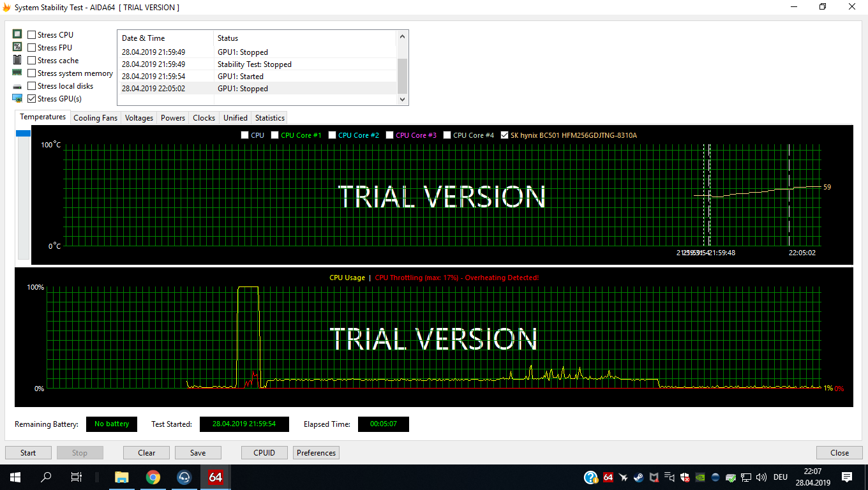Switch to the Temperatures tab
868x490 pixels.
pyautogui.click(x=43, y=117)
